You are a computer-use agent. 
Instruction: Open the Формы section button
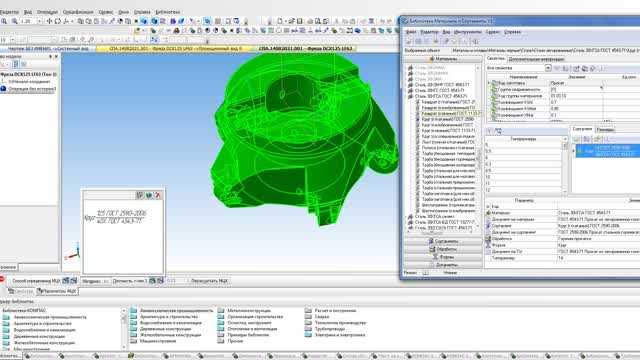coord(443,257)
